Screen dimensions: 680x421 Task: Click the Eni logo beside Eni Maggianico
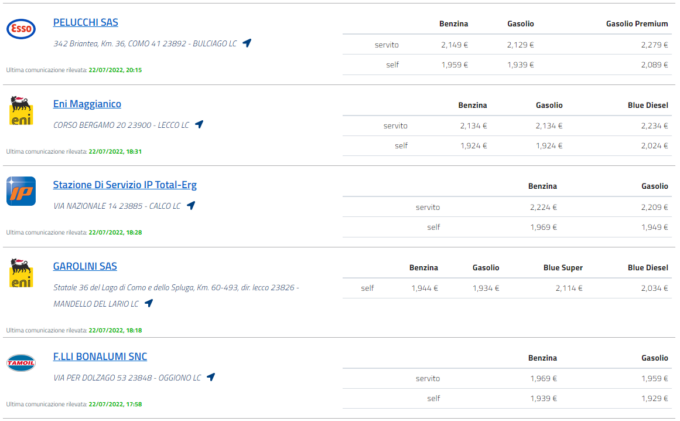[21, 111]
